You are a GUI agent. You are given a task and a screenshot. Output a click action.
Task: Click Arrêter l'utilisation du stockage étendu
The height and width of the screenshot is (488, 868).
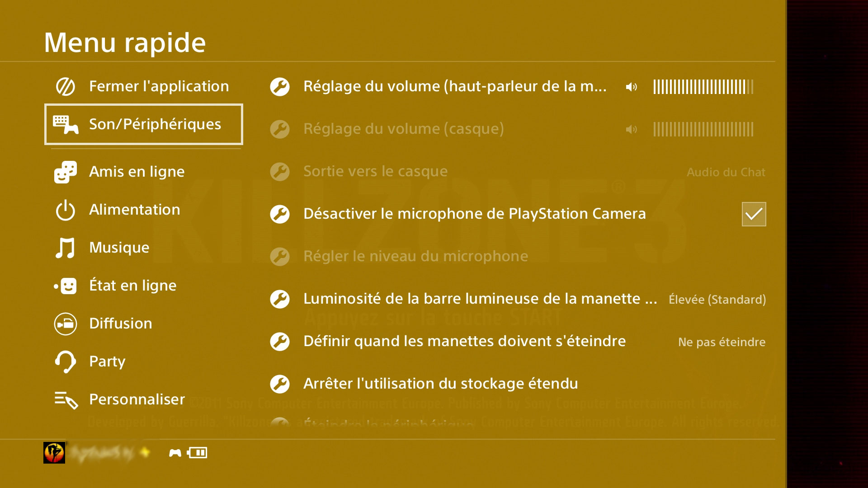pyautogui.click(x=440, y=383)
